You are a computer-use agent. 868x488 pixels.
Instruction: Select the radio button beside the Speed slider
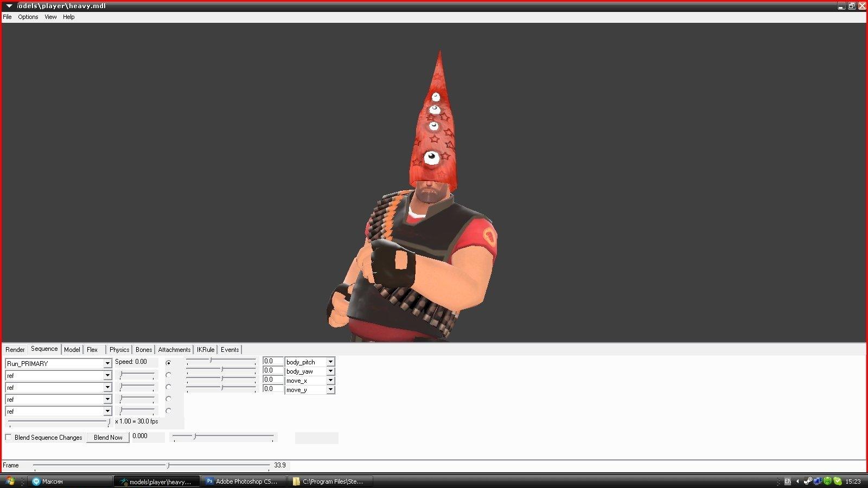[169, 363]
